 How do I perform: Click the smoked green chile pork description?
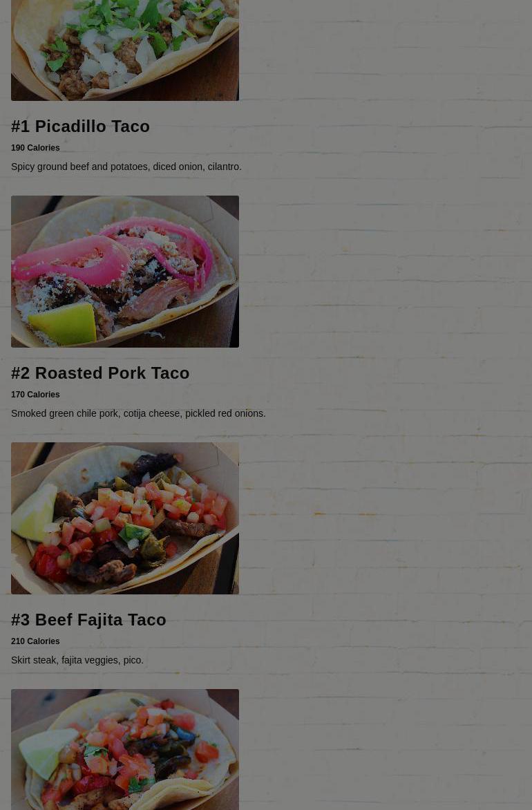[x=138, y=414]
